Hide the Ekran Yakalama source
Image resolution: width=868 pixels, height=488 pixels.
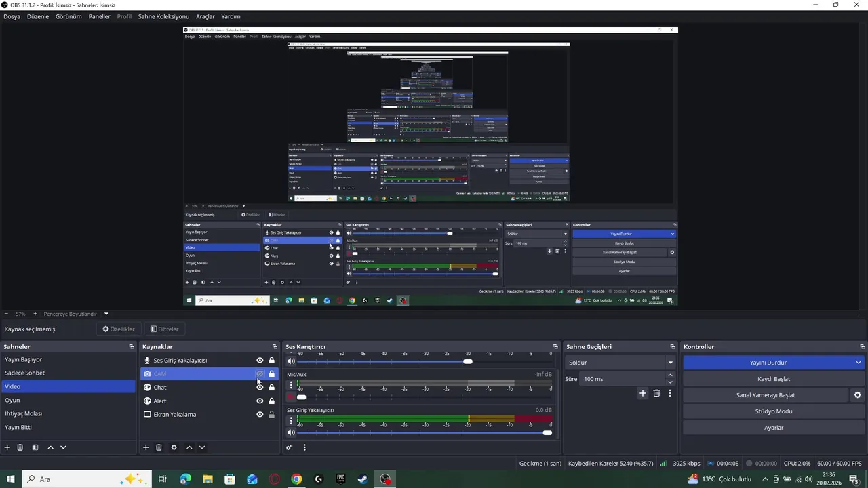click(x=260, y=415)
